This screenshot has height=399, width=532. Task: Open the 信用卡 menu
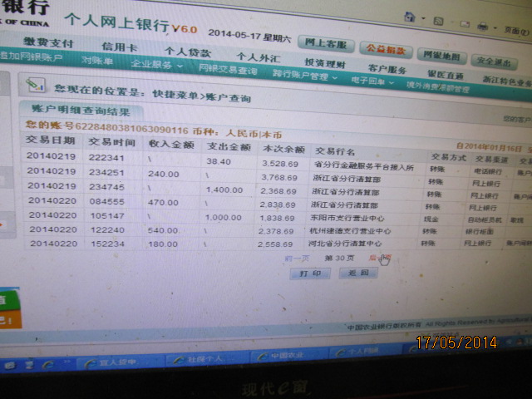pos(120,47)
